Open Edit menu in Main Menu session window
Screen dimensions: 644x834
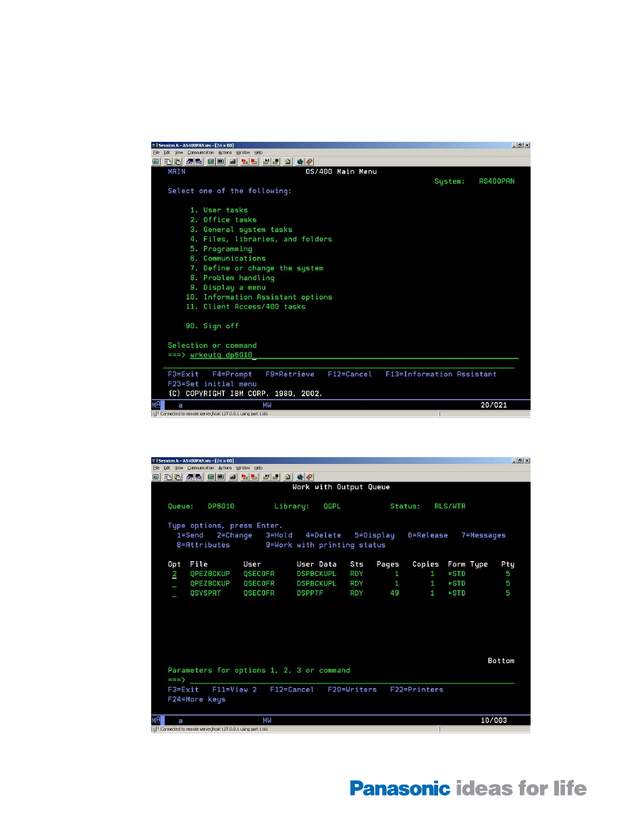[167, 153]
